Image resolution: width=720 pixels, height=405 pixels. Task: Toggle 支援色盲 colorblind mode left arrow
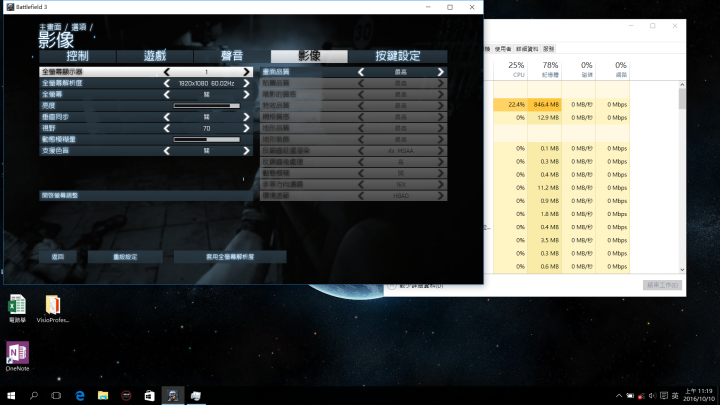pyautogui.click(x=167, y=151)
